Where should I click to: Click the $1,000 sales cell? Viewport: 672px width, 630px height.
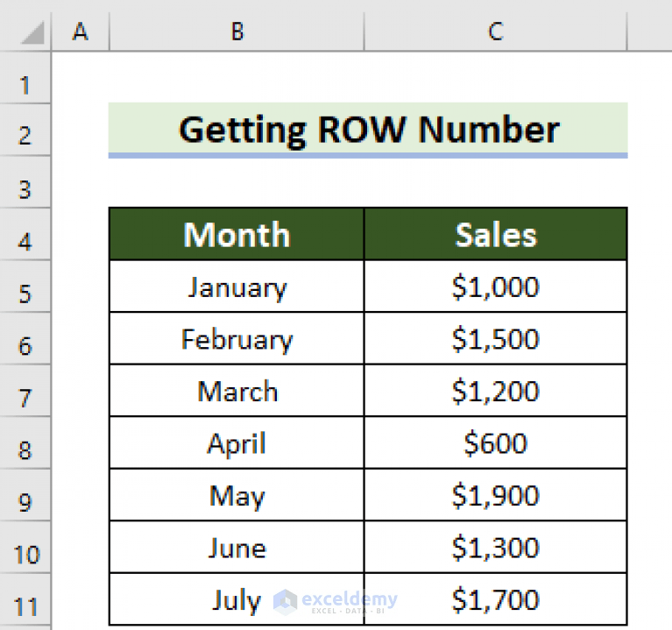tap(495, 287)
